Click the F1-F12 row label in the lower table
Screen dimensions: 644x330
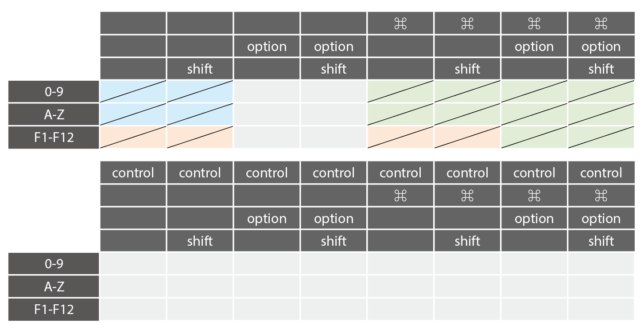click(x=54, y=309)
